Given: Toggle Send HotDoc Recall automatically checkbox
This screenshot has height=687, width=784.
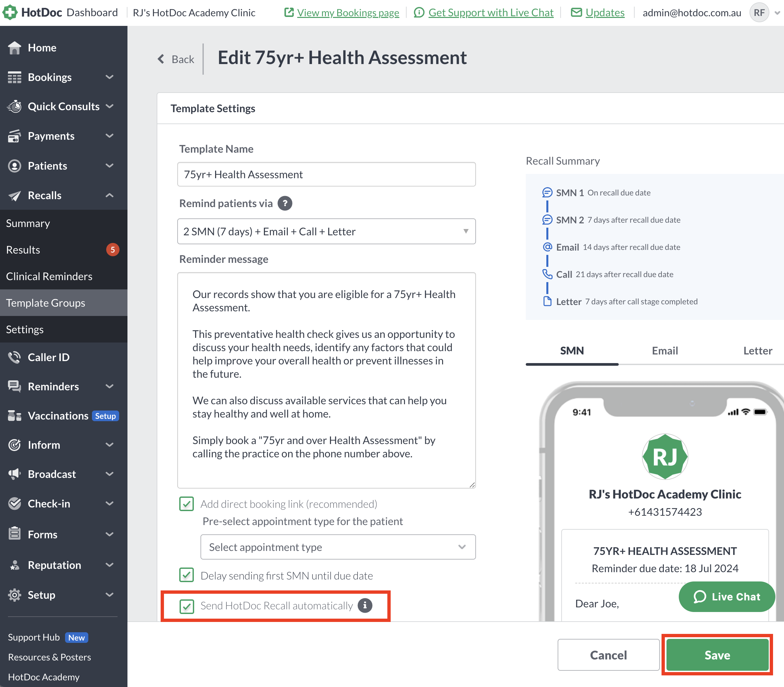Looking at the screenshot, I should coord(186,606).
